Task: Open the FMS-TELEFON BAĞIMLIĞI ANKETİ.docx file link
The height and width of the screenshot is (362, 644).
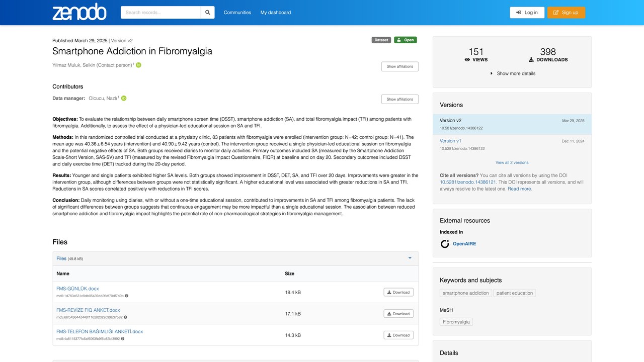Action: [100, 332]
